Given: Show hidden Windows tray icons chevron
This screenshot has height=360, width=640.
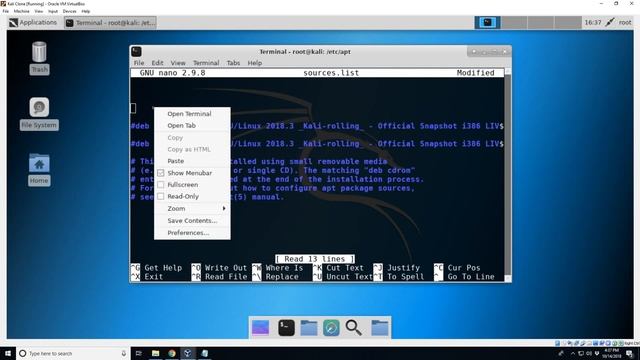Looking at the screenshot, I should (572, 353).
